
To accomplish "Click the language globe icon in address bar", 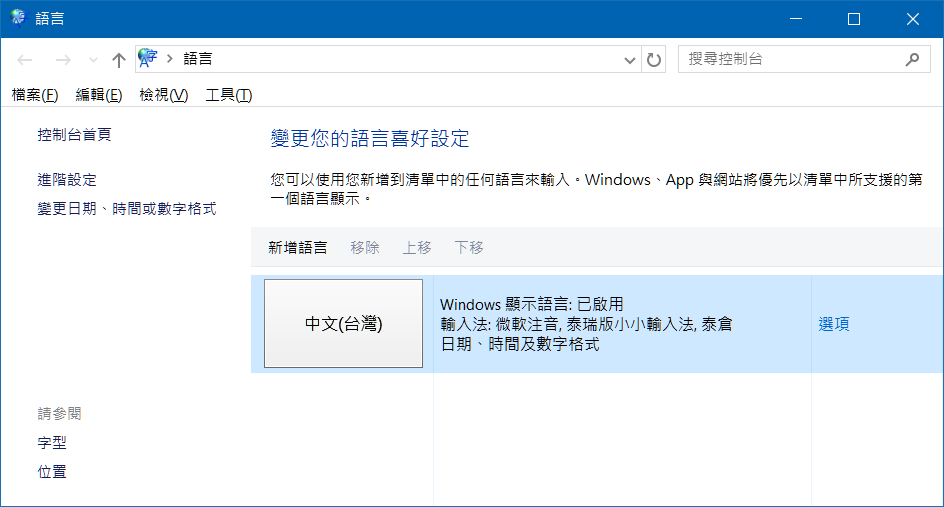I will [148, 58].
